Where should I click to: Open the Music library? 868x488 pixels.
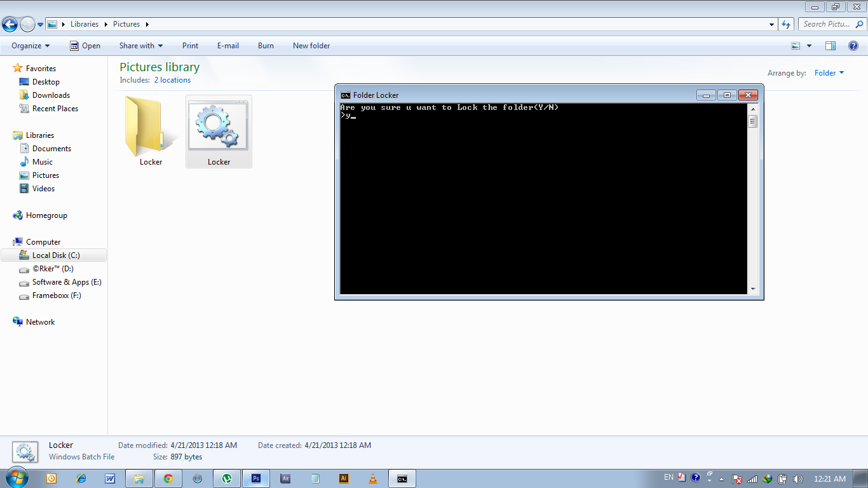coord(43,162)
